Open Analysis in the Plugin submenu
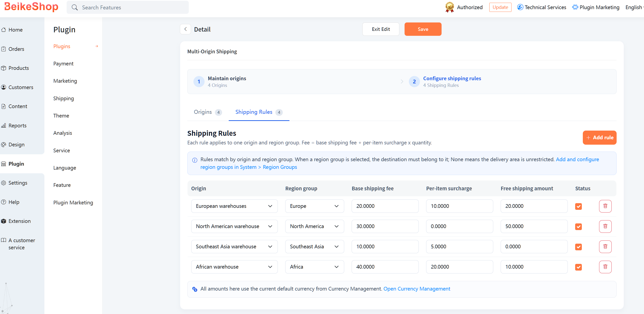Viewport: 644px width, 314px height. [62, 133]
